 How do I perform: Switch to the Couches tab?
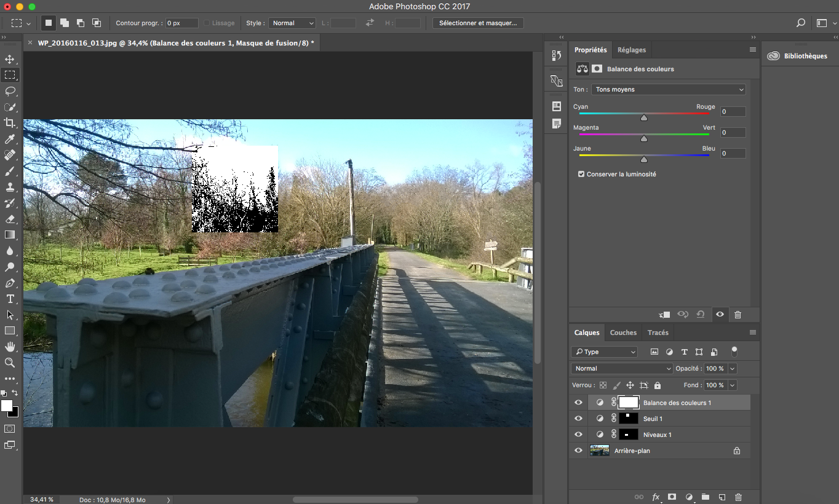(x=623, y=333)
